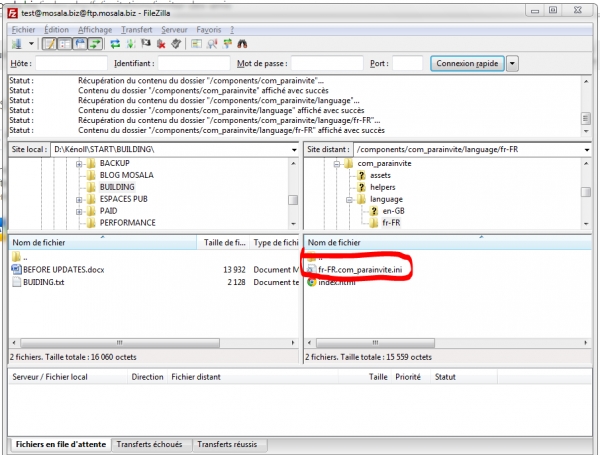Click the Statut queue column header
The height and width of the screenshot is (455, 600).
tap(464, 377)
